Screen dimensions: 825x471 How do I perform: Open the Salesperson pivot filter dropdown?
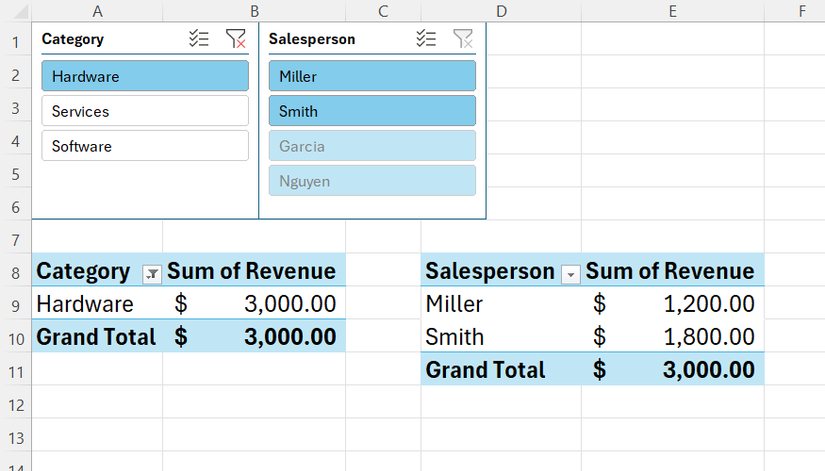pos(571,274)
